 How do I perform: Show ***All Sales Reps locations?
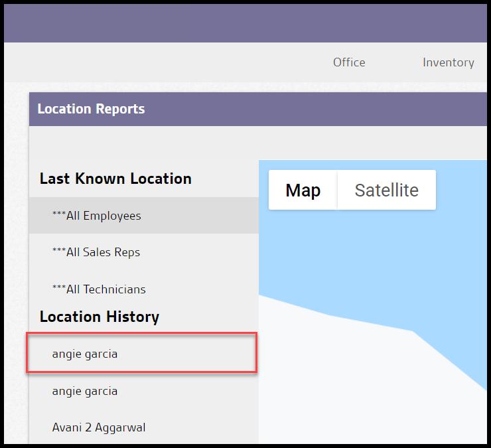tap(96, 252)
